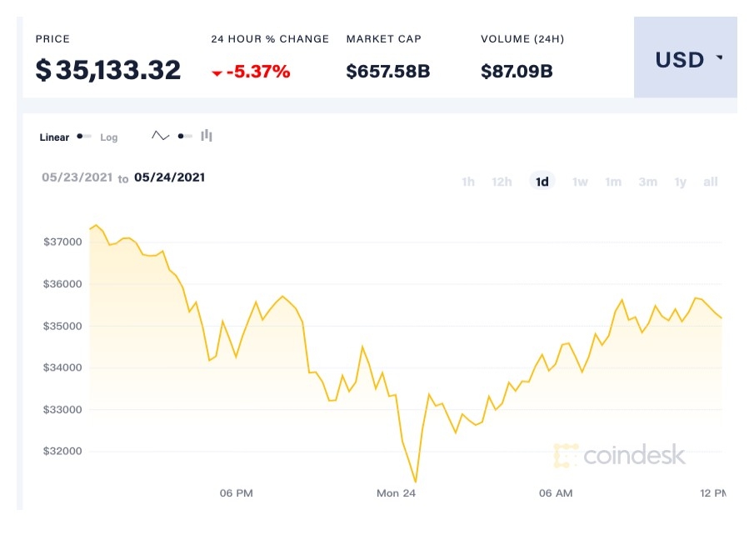Select the 1h time range
This screenshot has width=754, height=560.
click(x=467, y=181)
